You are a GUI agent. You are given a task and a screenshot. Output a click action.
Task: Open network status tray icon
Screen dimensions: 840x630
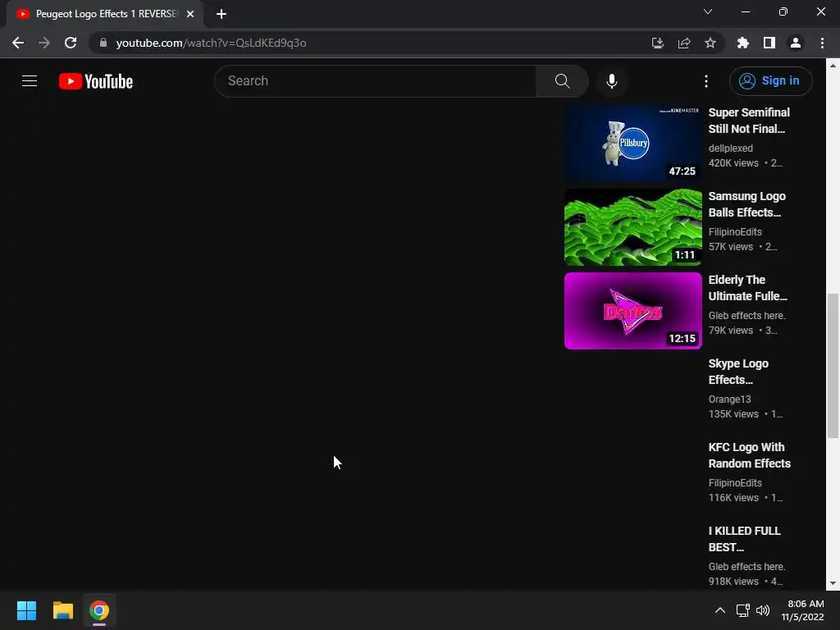(742, 610)
